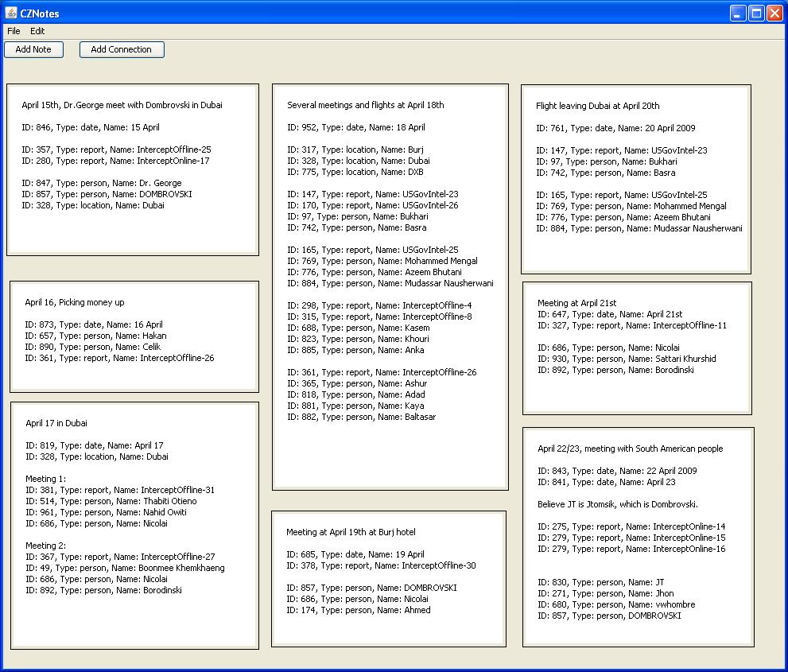Viewport: 788px width, 672px height.
Task: Click the InterceptOnline-17 report line
Action: [115, 161]
